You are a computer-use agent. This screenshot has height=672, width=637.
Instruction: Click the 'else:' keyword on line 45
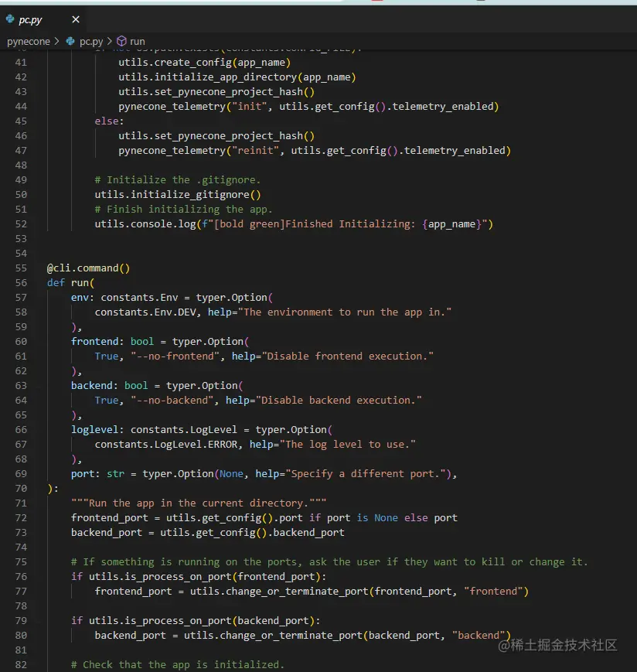[x=109, y=121]
